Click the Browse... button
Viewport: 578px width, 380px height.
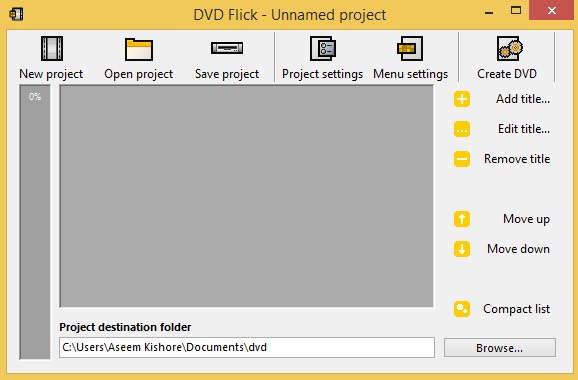(x=499, y=348)
